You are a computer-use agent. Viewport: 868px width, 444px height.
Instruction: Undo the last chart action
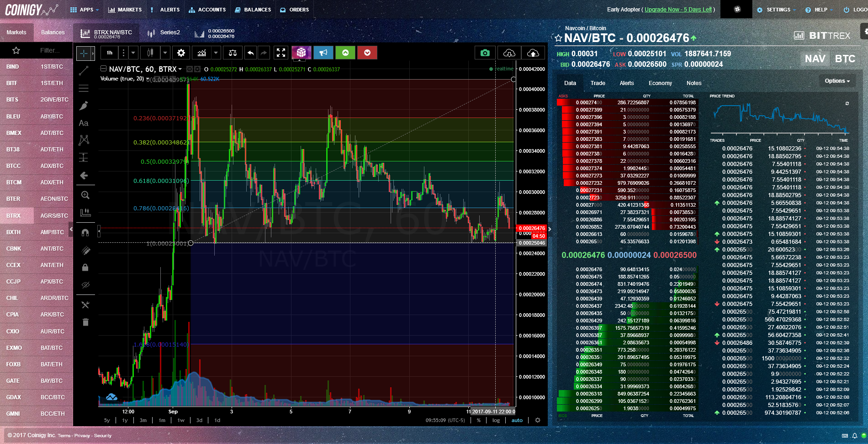point(250,53)
